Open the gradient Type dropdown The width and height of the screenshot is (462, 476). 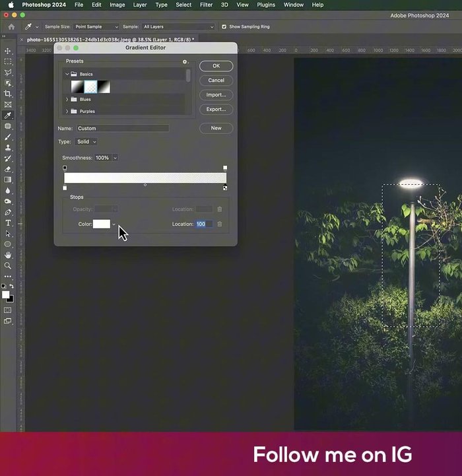[86, 142]
